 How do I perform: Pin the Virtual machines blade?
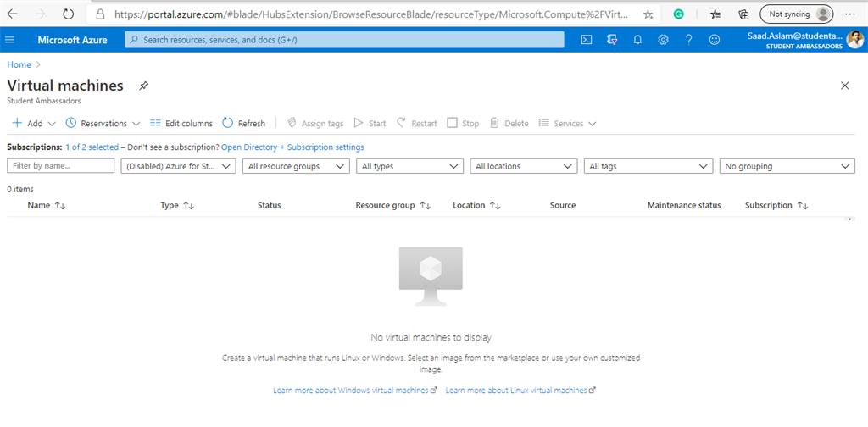(143, 86)
